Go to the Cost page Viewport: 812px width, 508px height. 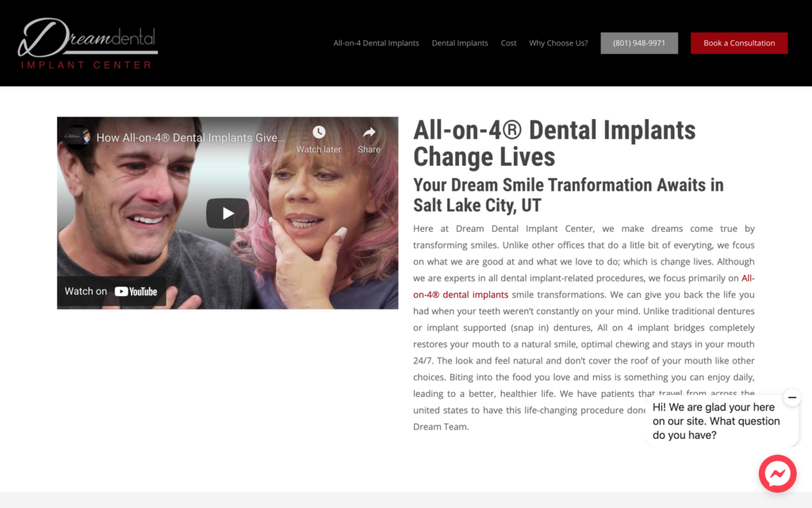pyautogui.click(x=508, y=43)
